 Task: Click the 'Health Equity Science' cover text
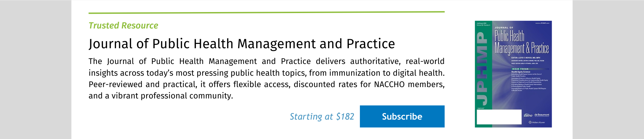pos(521,72)
